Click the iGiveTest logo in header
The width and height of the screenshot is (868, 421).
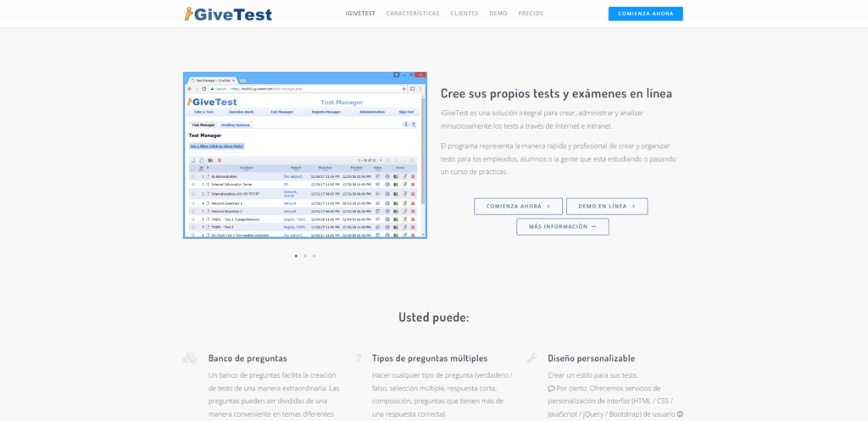(228, 14)
